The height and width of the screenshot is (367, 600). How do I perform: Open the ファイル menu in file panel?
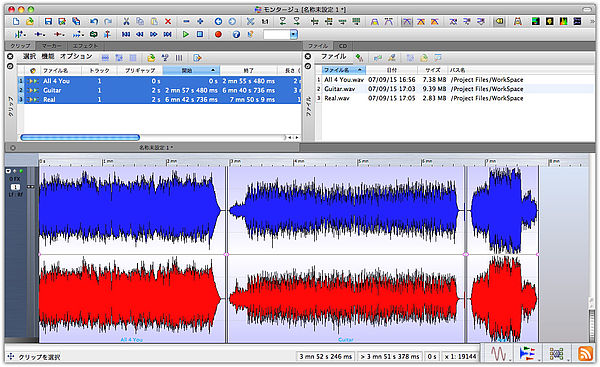click(x=333, y=57)
